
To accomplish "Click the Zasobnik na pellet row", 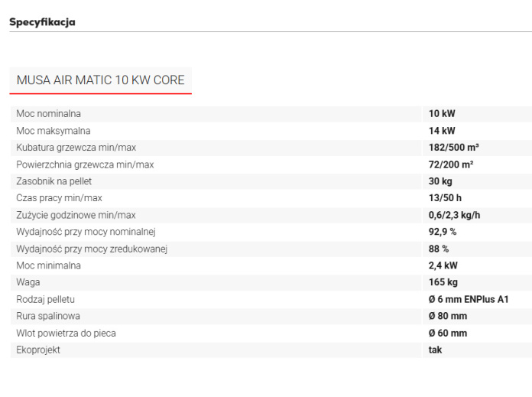I will pyautogui.click(x=271, y=181).
